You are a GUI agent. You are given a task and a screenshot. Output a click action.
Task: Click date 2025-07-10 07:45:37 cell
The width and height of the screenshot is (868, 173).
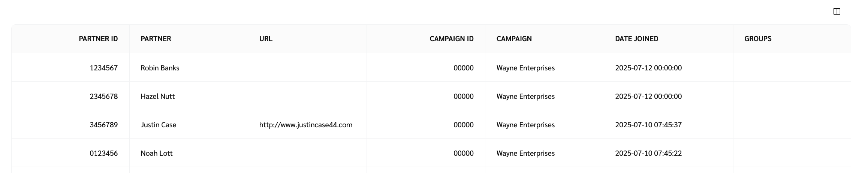click(x=648, y=125)
